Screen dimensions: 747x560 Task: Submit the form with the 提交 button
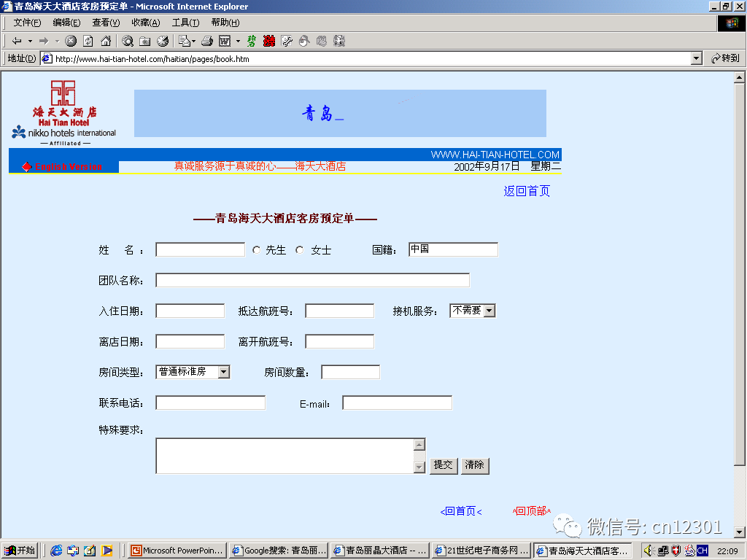[x=444, y=465]
